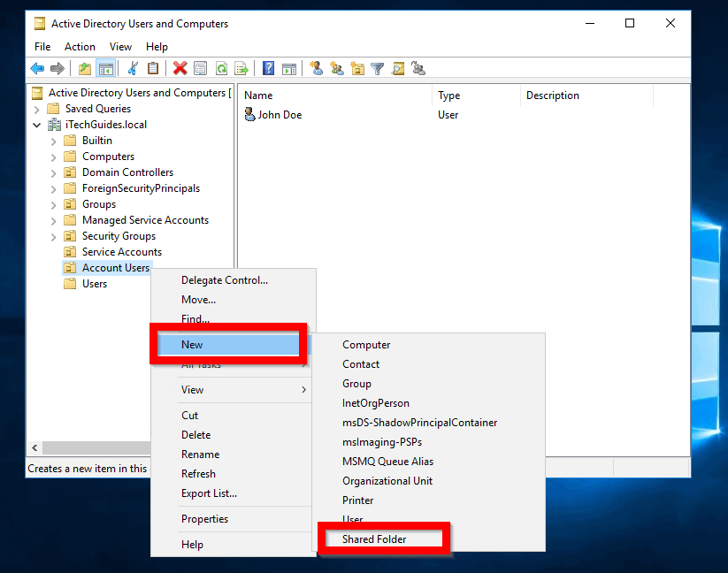
Task: Create new organizational unit via toolbar icon
Action: (357, 69)
